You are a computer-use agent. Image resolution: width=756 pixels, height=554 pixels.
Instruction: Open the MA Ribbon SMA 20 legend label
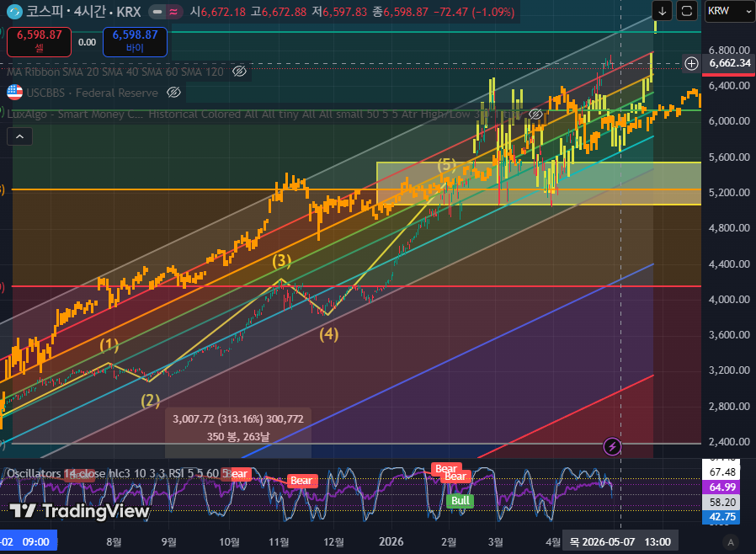coord(115,72)
